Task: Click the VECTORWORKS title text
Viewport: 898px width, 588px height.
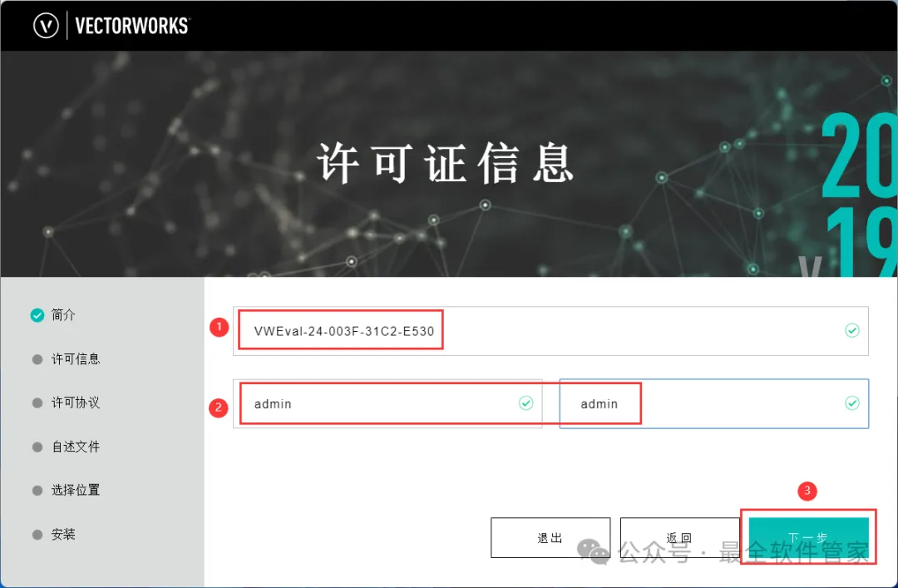Action: coord(131,26)
